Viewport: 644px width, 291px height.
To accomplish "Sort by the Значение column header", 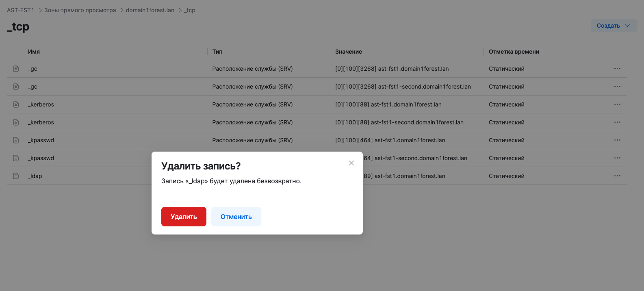I will pyautogui.click(x=349, y=52).
